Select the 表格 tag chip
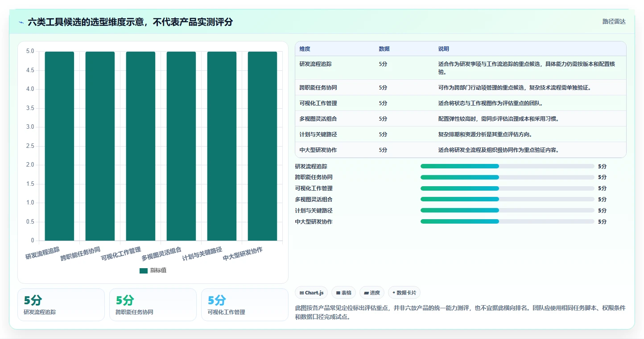The height and width of the screenshot is (339, 644). [343, 293]
